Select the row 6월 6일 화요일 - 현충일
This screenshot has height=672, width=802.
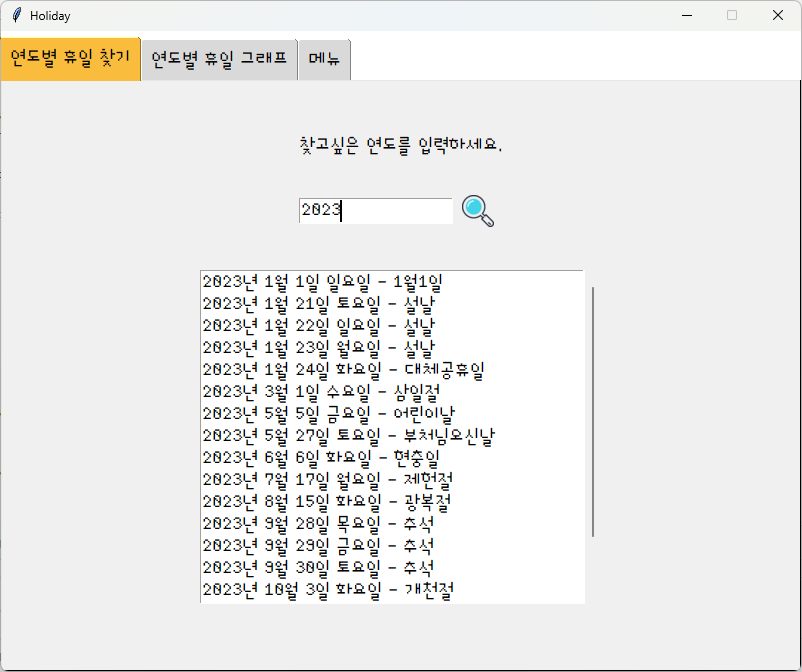point(392,458)
